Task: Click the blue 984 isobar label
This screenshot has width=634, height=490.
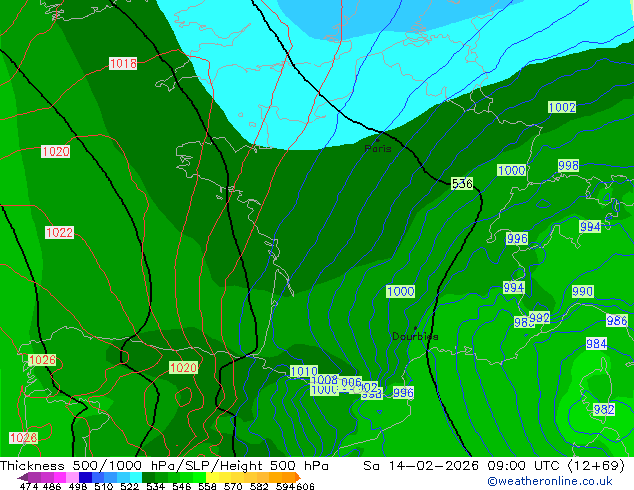Action: (596, 344)
